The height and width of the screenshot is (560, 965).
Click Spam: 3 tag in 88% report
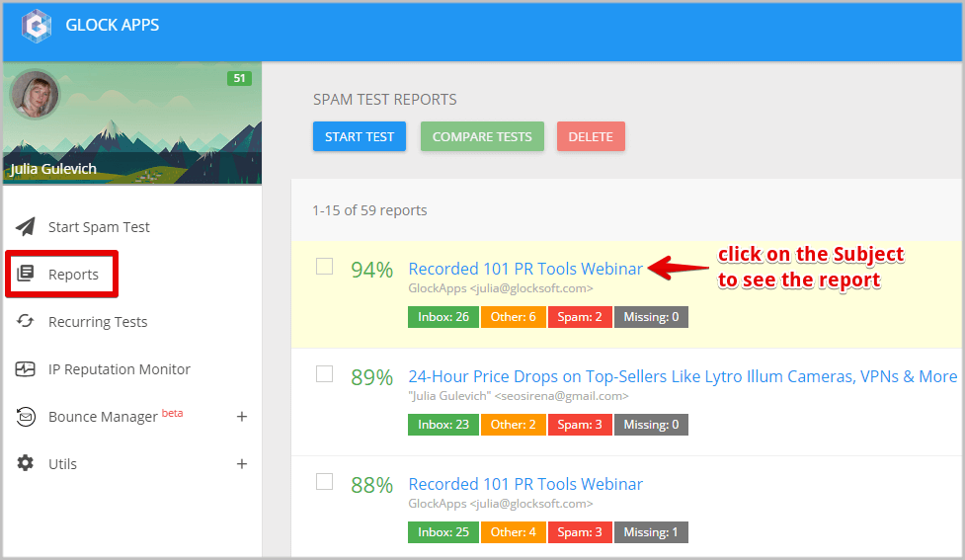tap(580, 532)
